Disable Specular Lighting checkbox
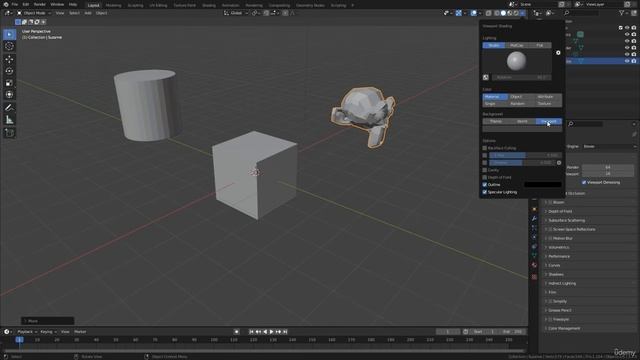The width and height of the screenshot is (640, 360). tap(485, 192)
